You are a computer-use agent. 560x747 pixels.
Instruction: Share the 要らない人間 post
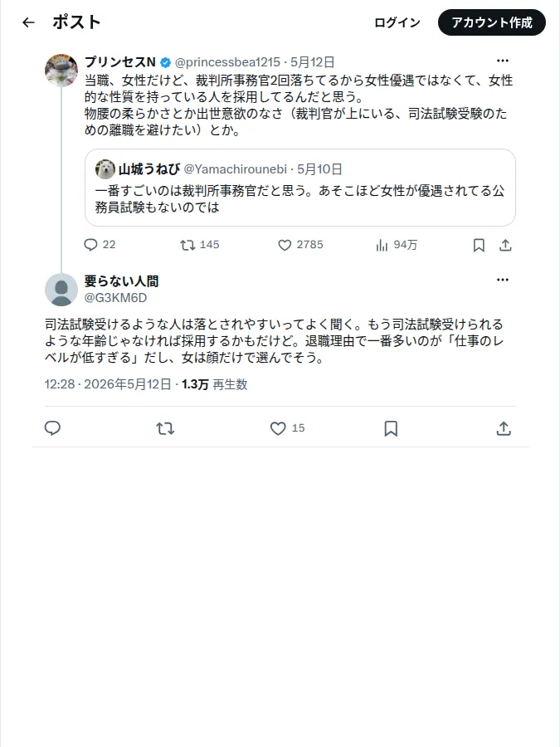[504, 428]
